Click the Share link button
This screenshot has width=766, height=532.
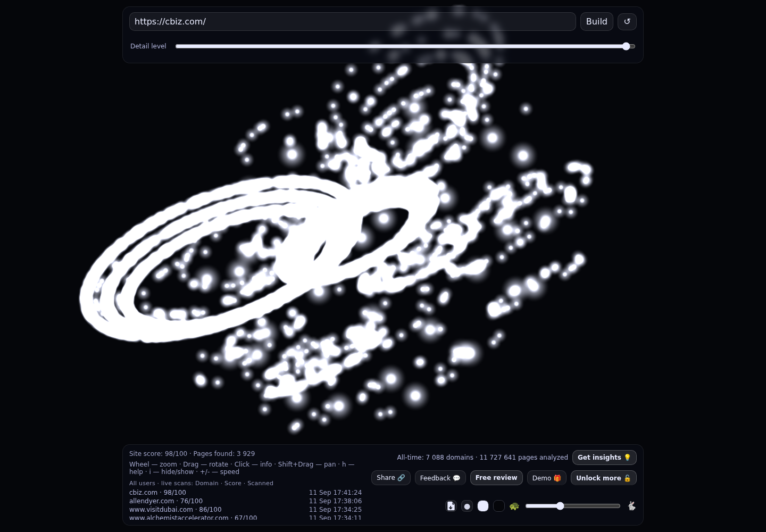click(391, 478)
